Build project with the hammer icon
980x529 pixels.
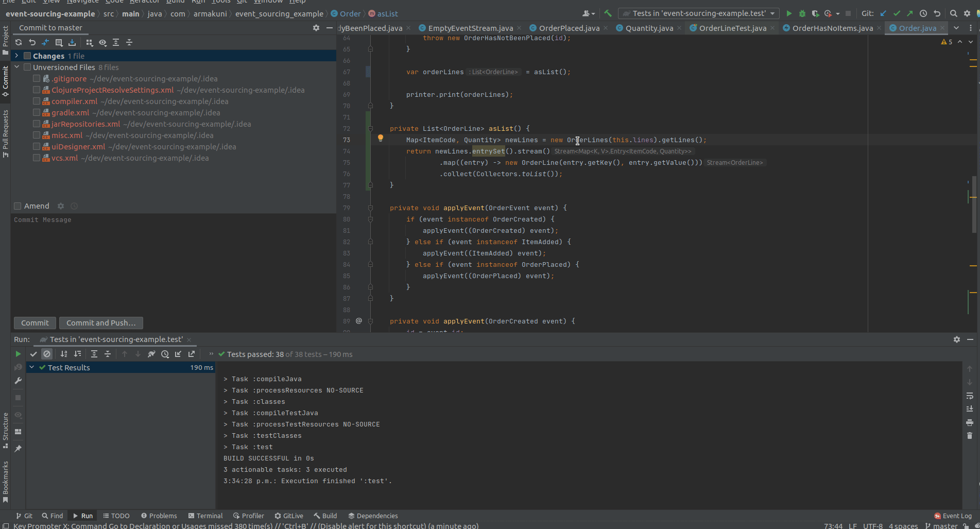[x=608, y=13]
